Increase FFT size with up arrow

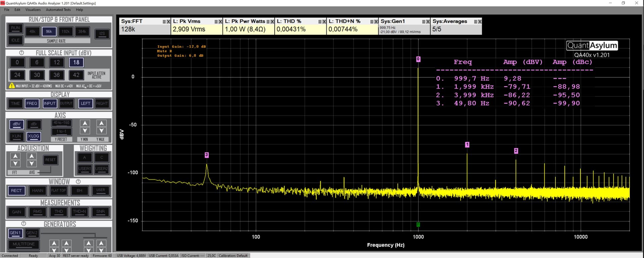[x=15, y=156]
